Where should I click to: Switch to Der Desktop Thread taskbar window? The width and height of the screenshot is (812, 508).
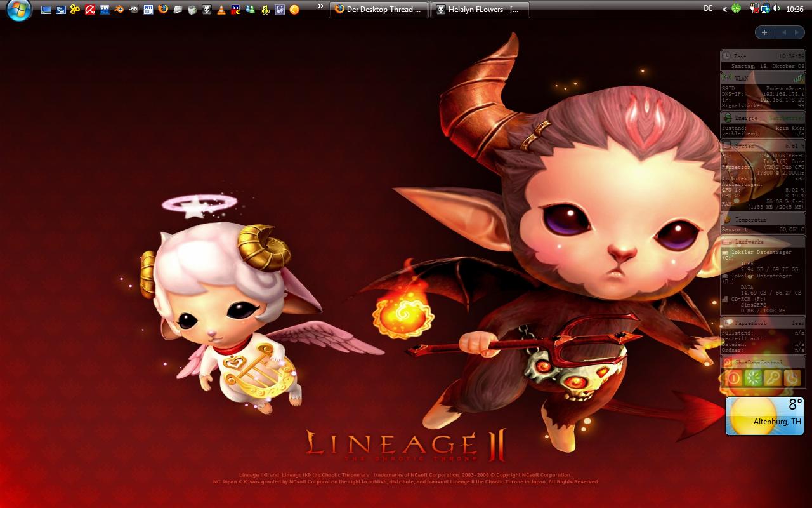[379, 10]
